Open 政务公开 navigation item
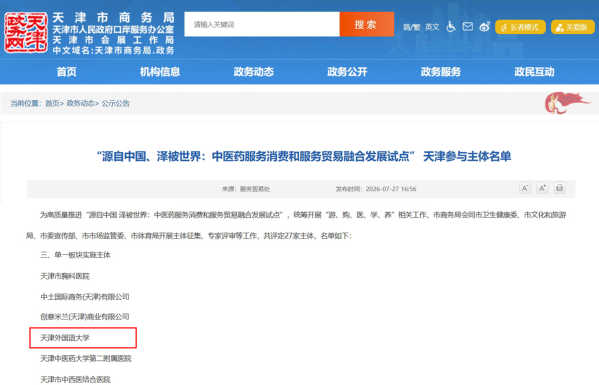 pyautogui.click(x=347, y=72)
